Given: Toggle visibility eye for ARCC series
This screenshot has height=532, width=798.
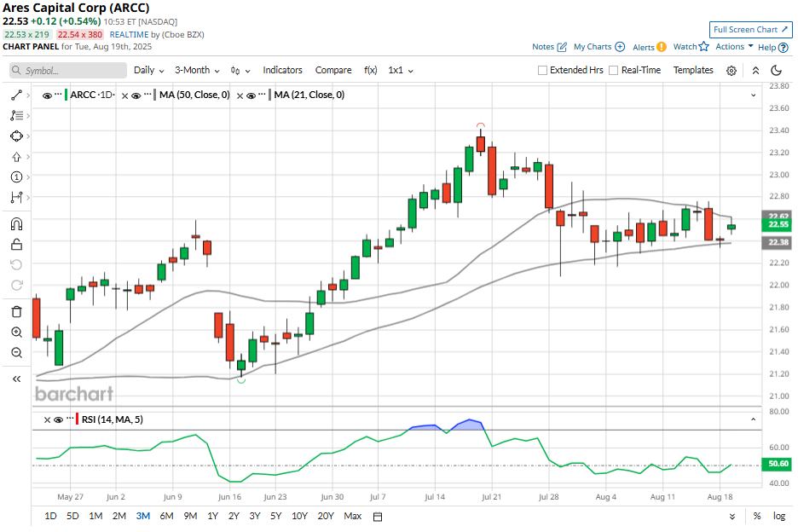Looking at the screenshot, I should pos(47,95).
